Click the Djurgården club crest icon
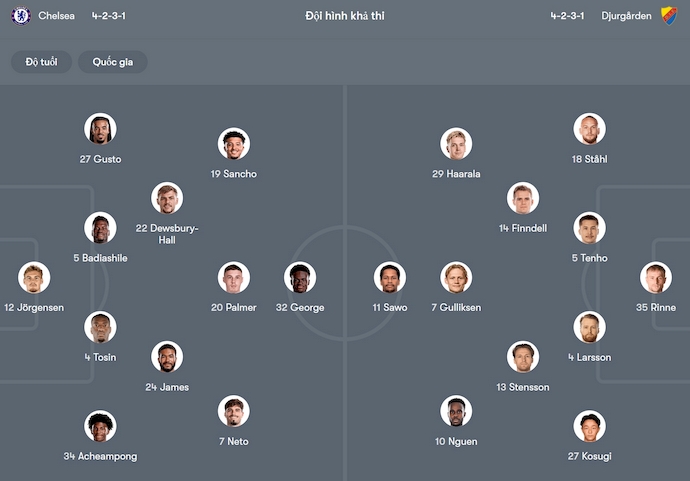690x481 pixels. pos(669,16)
